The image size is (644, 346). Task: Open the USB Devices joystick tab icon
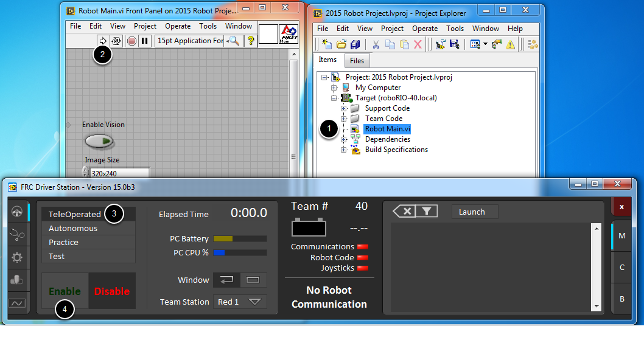pos(17,280)
